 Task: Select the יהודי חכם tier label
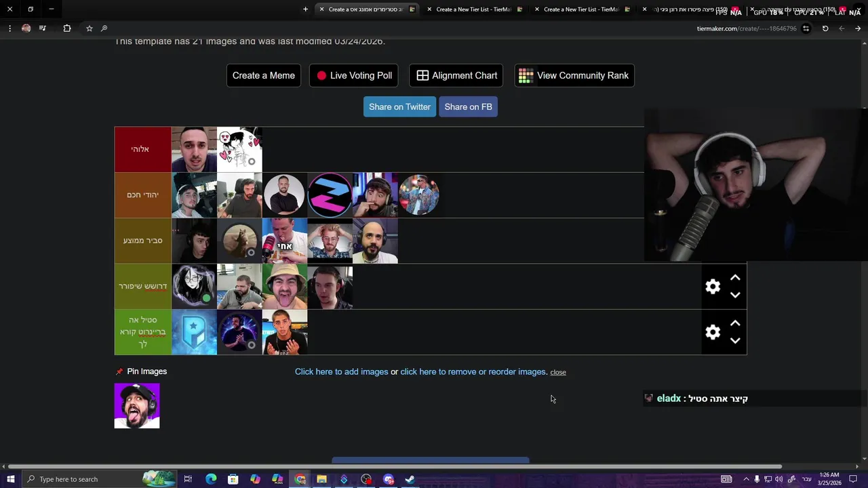click(142, 195)
